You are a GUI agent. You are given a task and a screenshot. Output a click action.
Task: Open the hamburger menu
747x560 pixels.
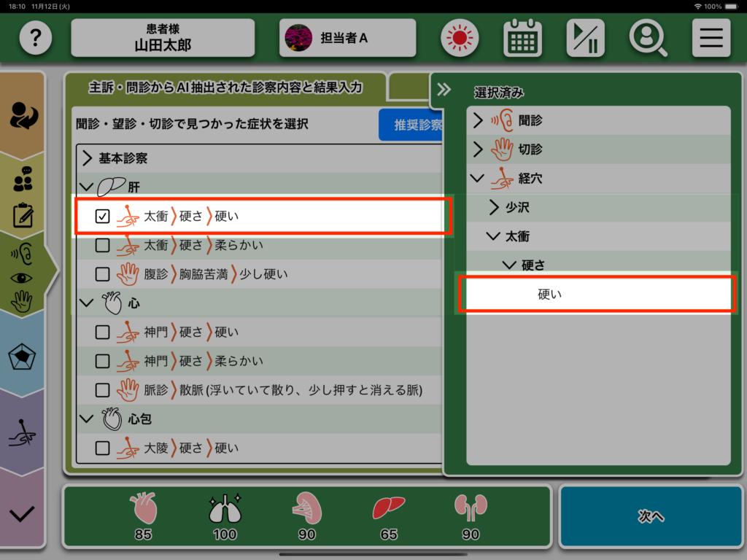pos(711,38)
